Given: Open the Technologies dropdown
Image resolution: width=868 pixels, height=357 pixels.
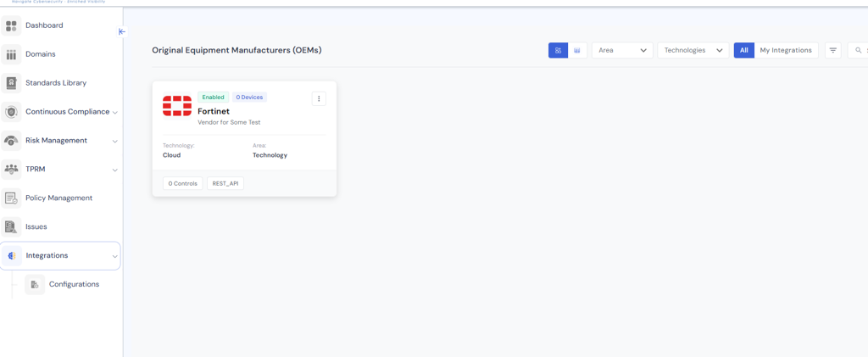Looking at the screenshot, I should coord(693,50).
